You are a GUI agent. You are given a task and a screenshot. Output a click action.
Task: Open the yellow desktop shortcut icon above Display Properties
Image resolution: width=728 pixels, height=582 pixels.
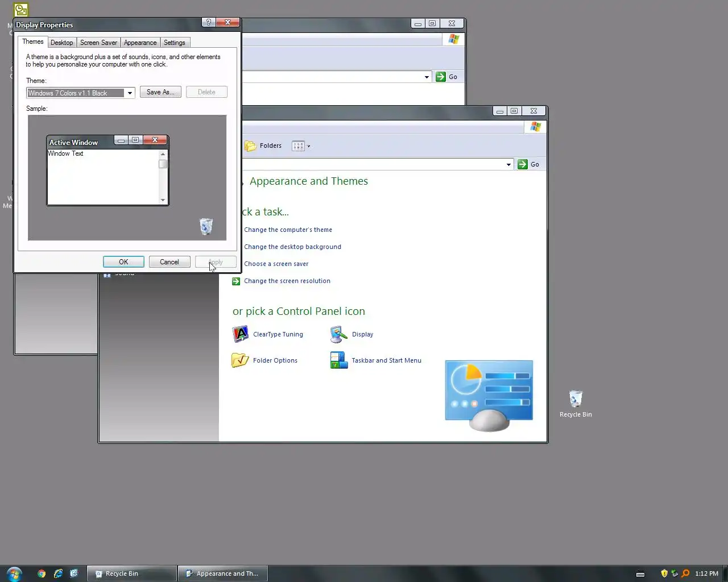(x=21, y=10)
